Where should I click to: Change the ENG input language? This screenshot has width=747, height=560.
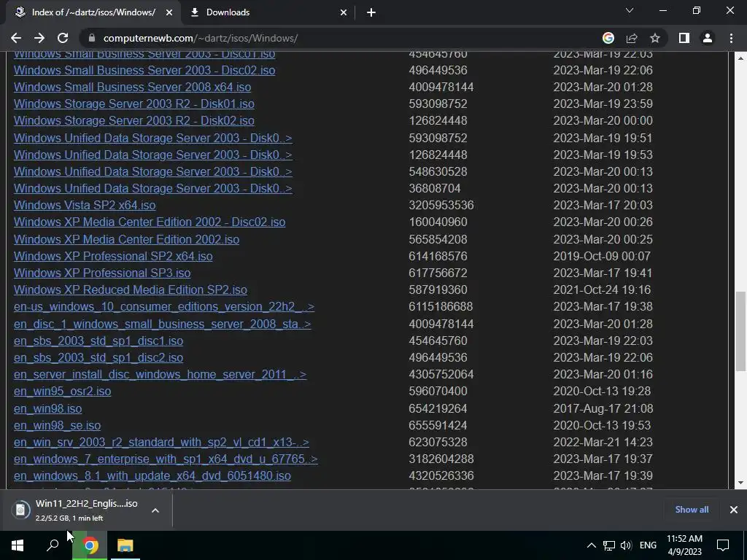pos(648,545)
